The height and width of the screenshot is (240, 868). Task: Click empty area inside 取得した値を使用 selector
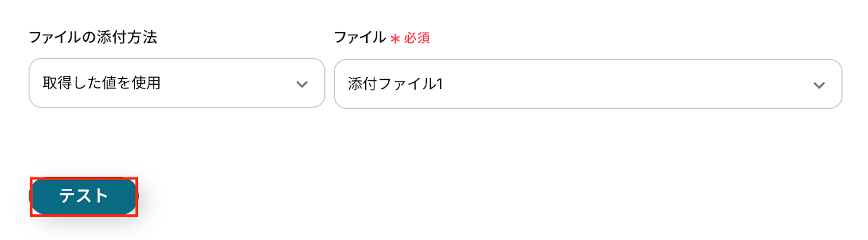point(228,83)
